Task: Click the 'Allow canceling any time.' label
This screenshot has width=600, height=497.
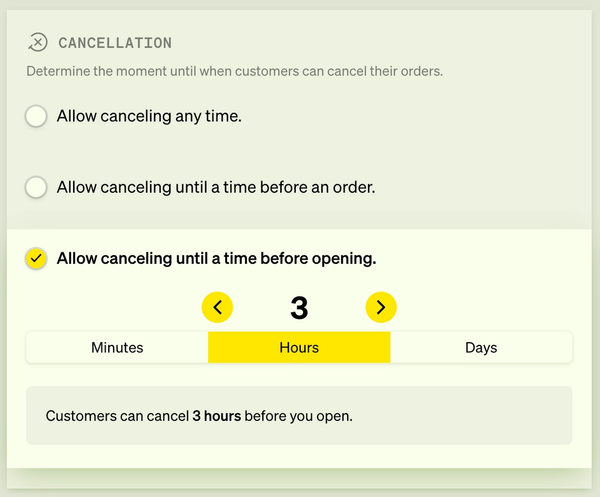Action: [x=149, y=116]
